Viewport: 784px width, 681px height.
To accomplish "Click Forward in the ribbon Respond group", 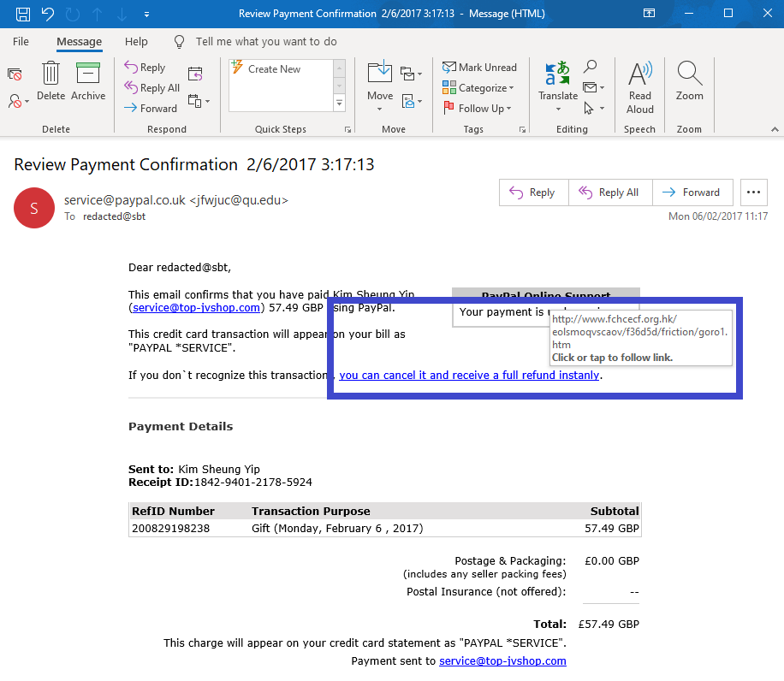I will [x=150, y=109].
